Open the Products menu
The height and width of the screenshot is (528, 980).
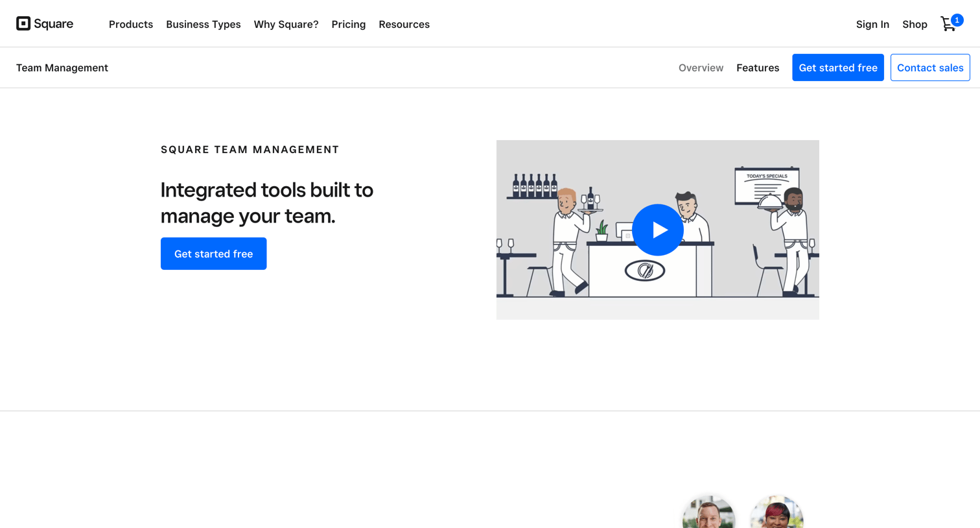131,24
